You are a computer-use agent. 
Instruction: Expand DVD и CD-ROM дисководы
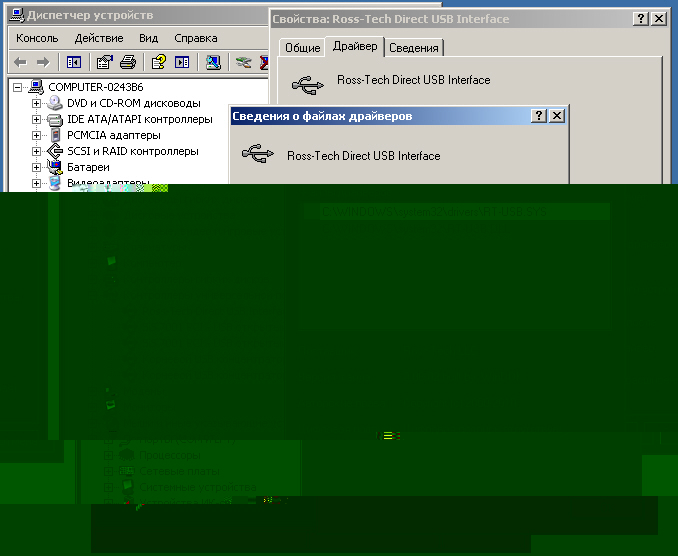coord(36,103)
